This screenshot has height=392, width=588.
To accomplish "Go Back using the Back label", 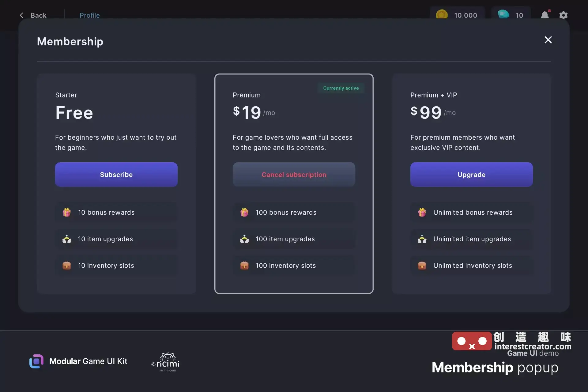I will (39, 15).
